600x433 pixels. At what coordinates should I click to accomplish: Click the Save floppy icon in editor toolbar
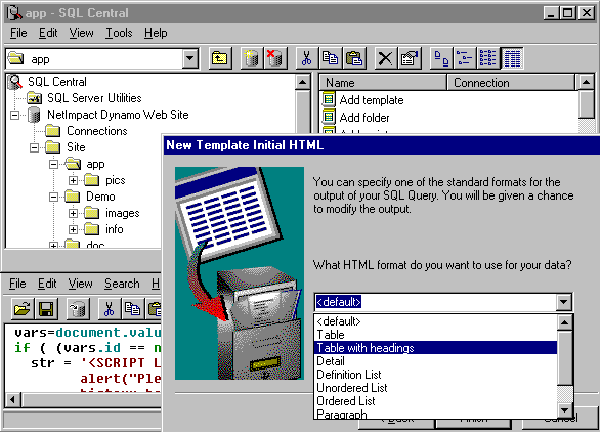click(46, 308)
